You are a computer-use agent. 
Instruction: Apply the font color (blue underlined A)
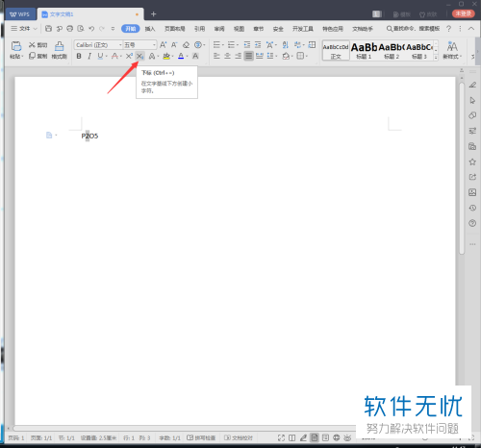point(181,56)
